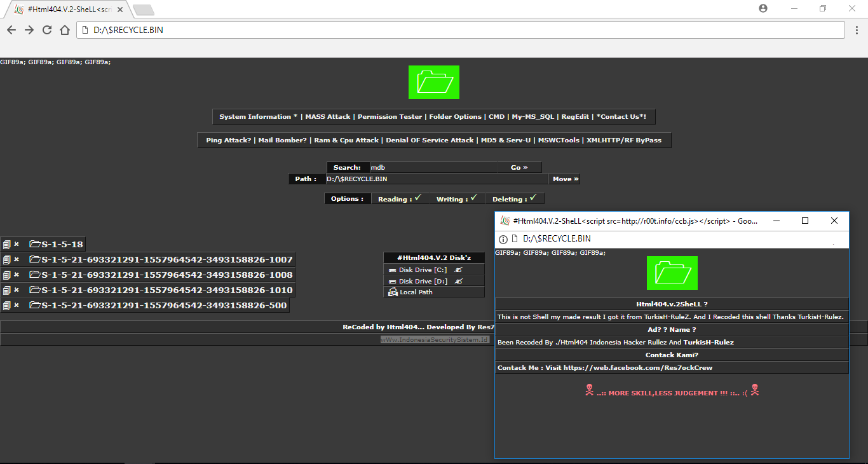This screenshot has width=868, height=464.
Task: Click the active #Html404.V.2-SheLL browser tab
Action: click(x=69, y=10)
